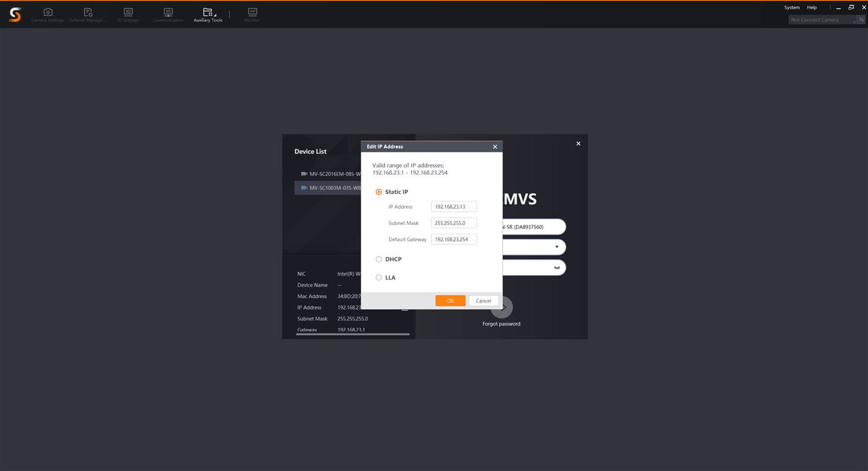Open the Help menu
Screen dimensions: 868x471
tap(812, 7)
